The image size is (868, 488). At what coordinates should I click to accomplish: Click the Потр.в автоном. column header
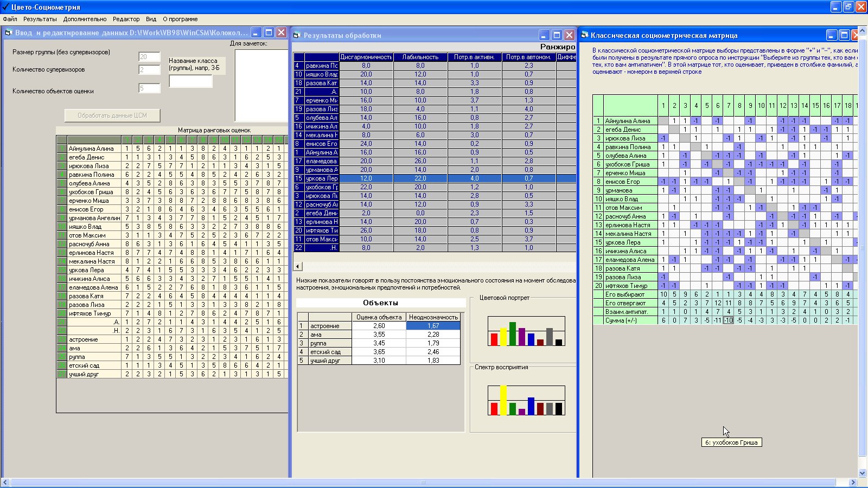point(529,57)
